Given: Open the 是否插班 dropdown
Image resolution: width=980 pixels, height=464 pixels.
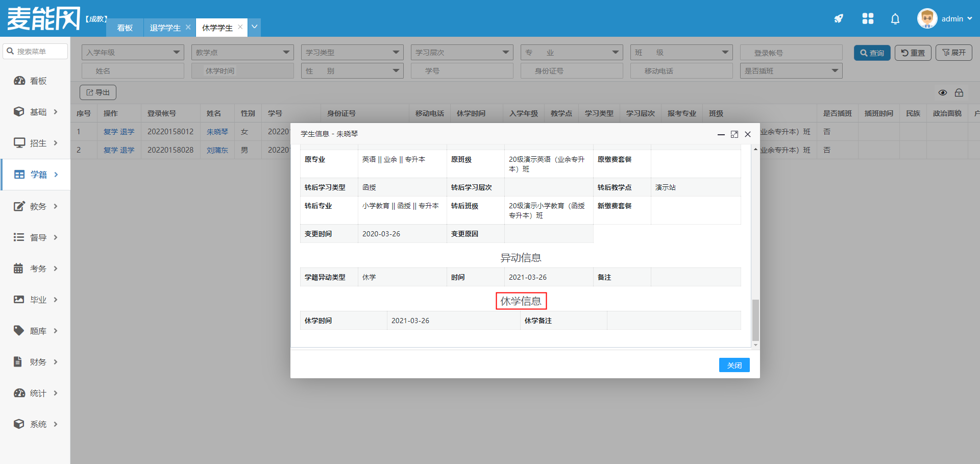Looking at the screenshot, I should 791,71.
